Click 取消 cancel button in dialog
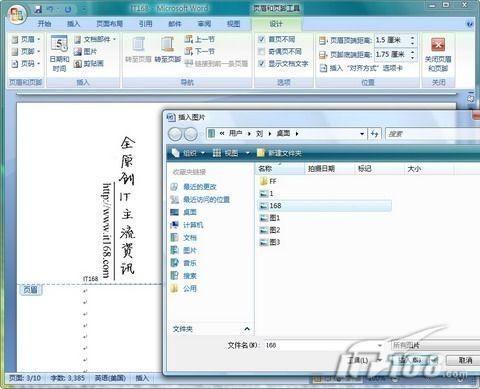The height and width of the screenshot is (389, 480). tap(465, 360)
